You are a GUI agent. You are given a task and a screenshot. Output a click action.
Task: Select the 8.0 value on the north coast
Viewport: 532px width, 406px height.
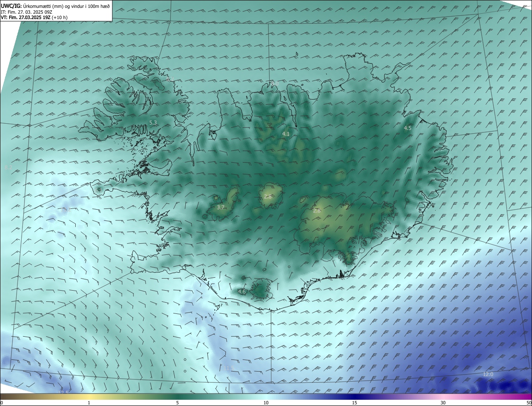[275, 84]
